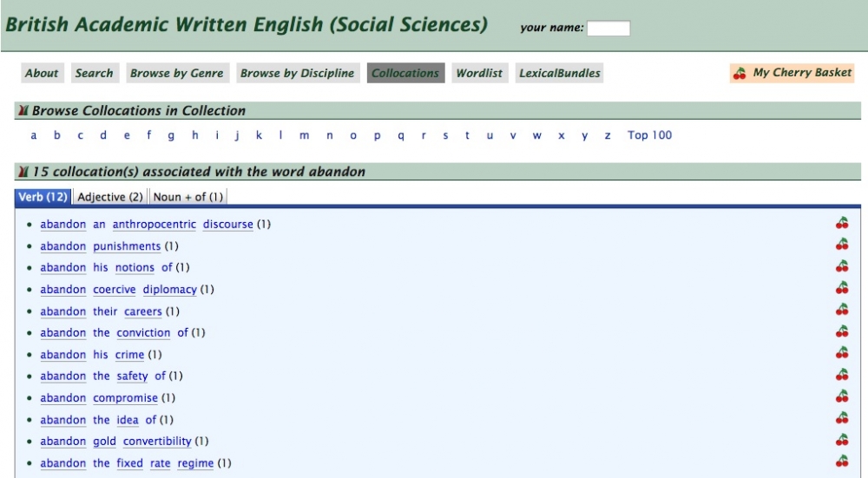Browse collocations starting with letter f
Viewport: 868px width, 478px height.
(x=149, y=135)
